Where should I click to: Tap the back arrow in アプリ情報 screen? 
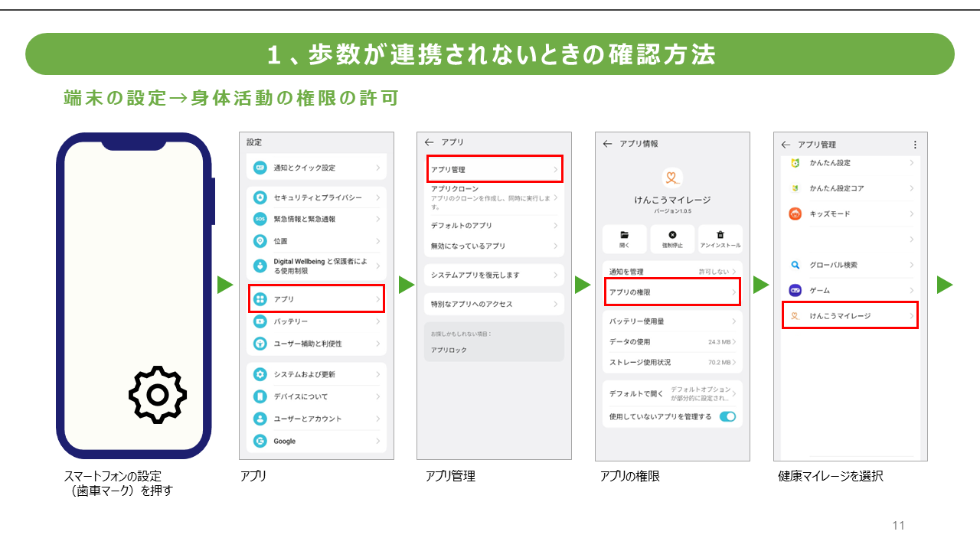click(607, 144)
